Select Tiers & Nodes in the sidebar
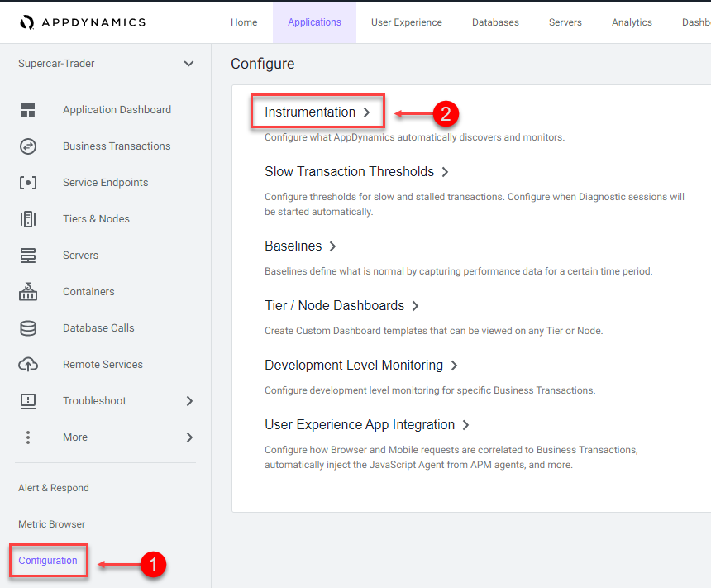711x588 pixels. (96, 218)
